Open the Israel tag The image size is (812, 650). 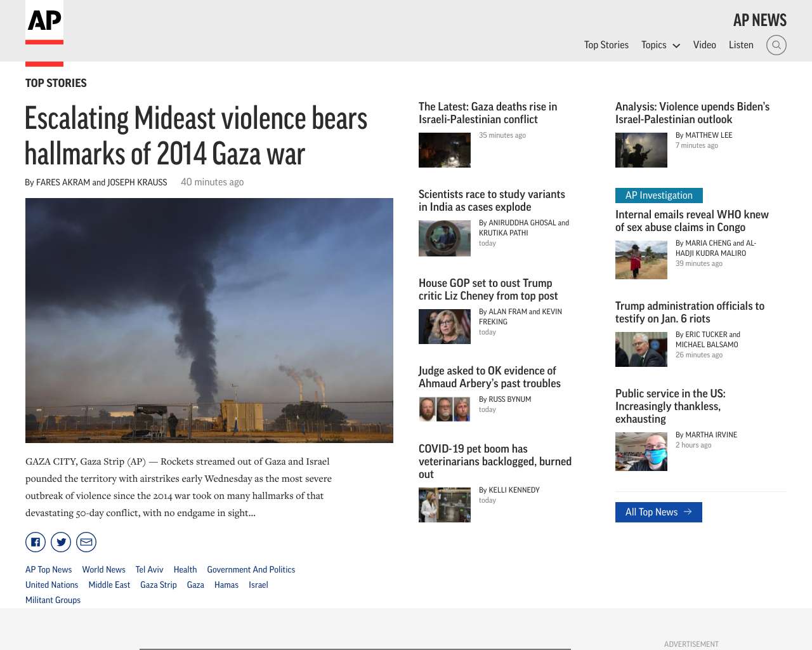click(x=258, y=585)
